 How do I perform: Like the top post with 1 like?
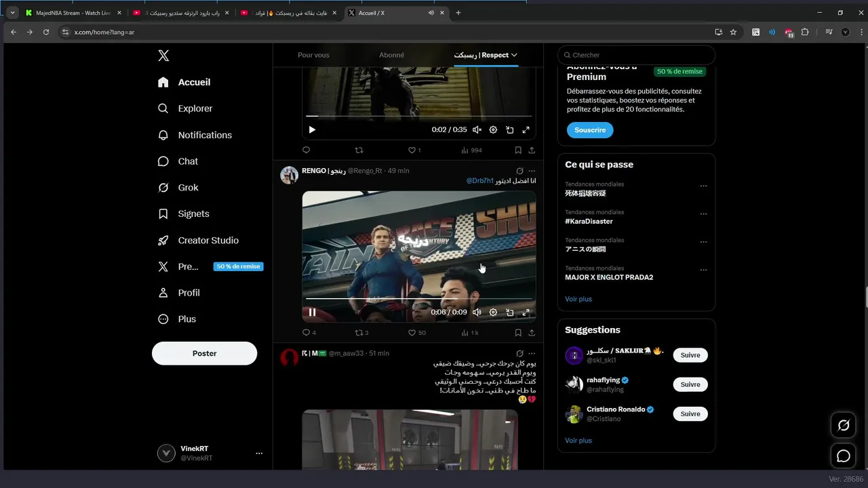coord(414,150)
